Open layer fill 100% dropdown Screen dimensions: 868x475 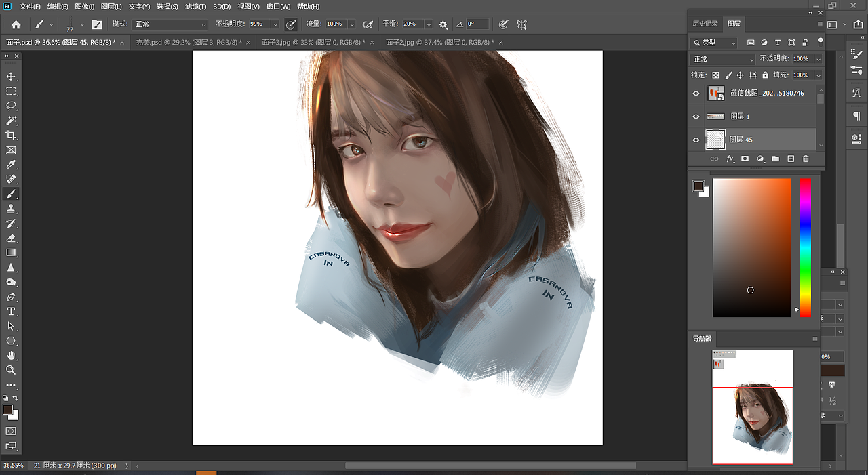pos(818,75)
